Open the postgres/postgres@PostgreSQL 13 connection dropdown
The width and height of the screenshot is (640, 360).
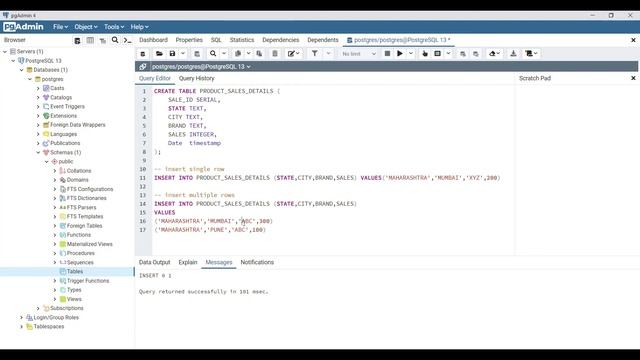pyautogui.click(x=201, y=67)
